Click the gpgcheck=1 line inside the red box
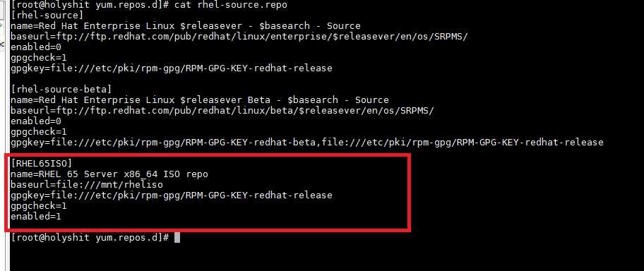 (39, 205)
